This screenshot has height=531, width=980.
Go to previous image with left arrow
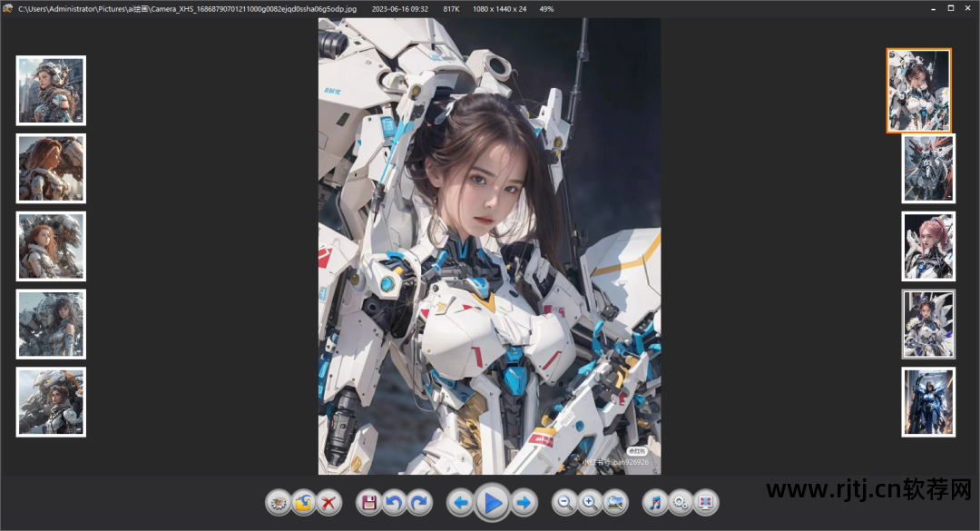pyautogui.click(x=460, y=502)
